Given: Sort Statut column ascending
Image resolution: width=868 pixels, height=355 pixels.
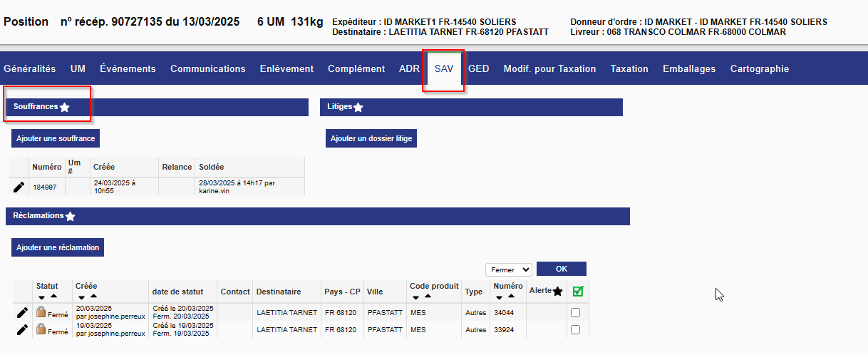Looking at the screenshot, I should [x=53, y=296].
